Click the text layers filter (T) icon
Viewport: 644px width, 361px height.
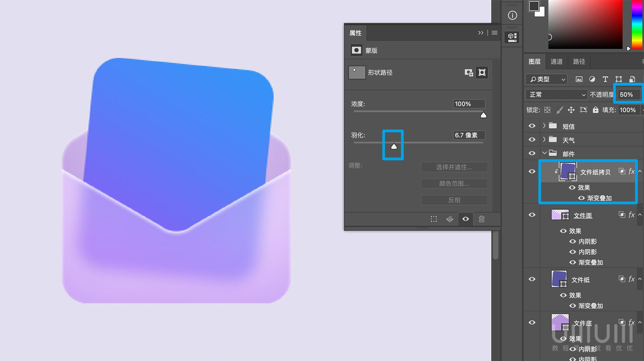(605, 79)
